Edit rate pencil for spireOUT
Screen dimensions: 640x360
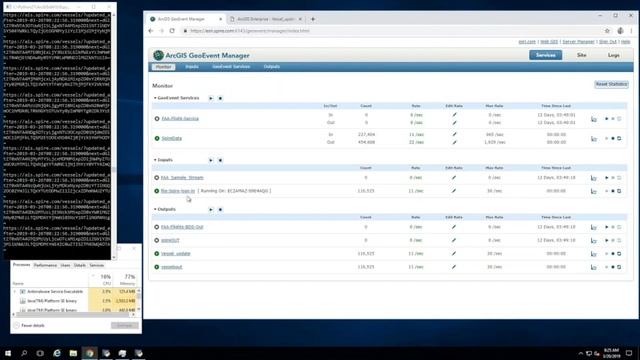(454, 240)
